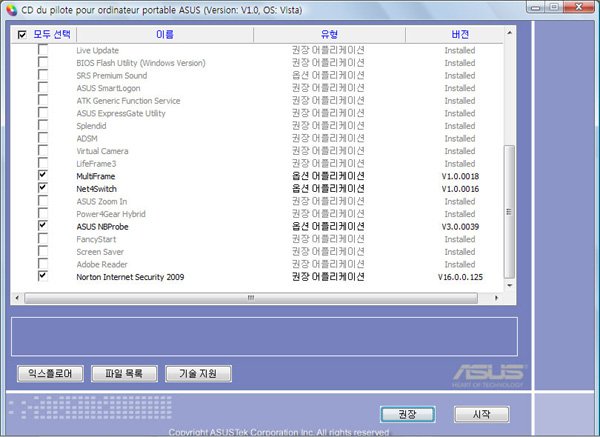The width and height of the screenshot is (600, 437).
Task: Uncheck the Norton Internet Security 2009 checkbox
Action: point(43,276)
